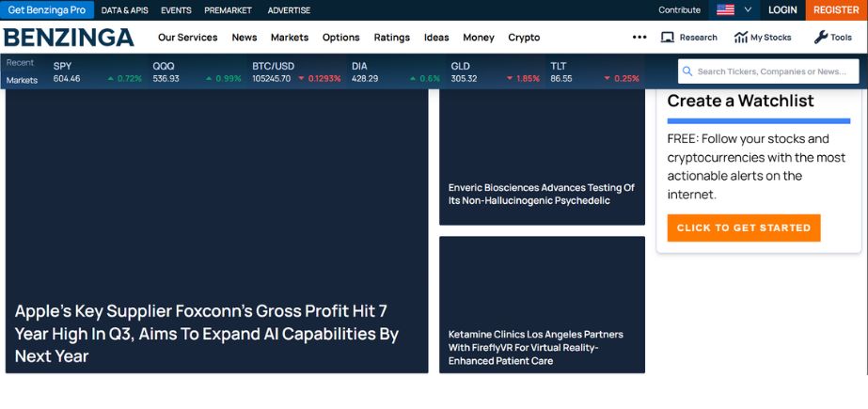
Task: Select the Recent ticker tab
Action: (x=20, y=63)
